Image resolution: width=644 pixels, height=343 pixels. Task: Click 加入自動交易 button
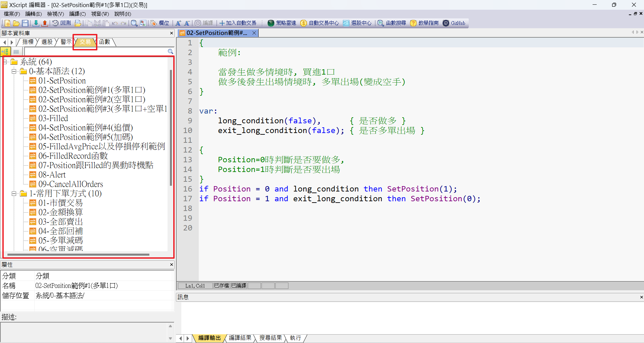pos(238,23)
